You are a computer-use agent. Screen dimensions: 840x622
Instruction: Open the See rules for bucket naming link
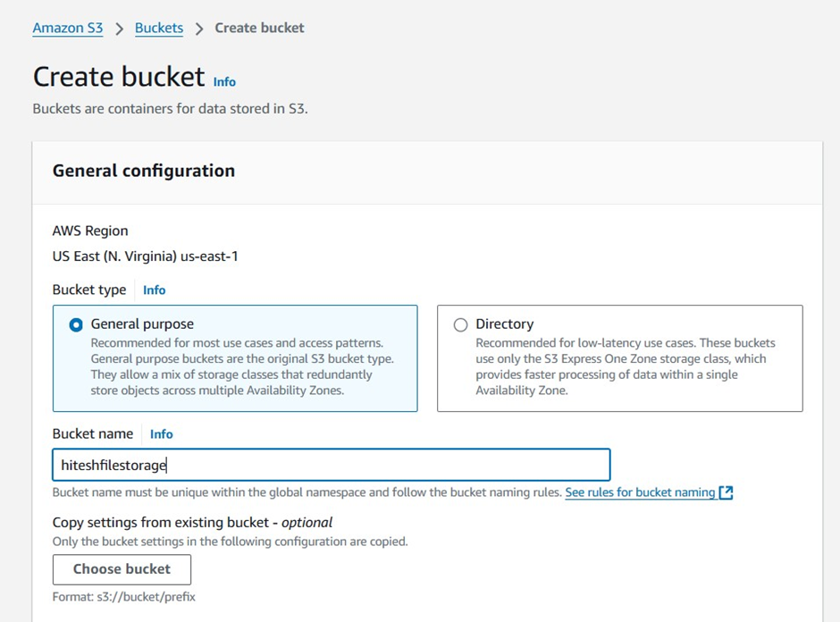point(640,492)
